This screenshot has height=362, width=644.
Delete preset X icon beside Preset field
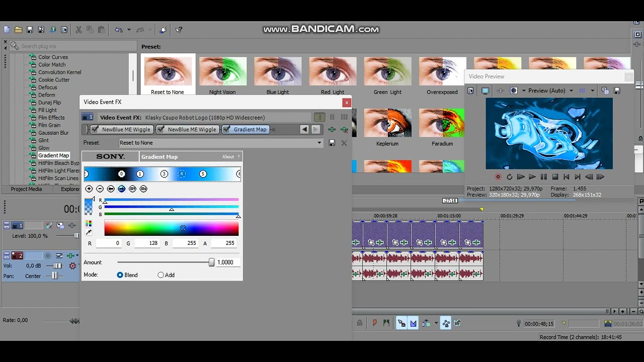point(344,143)
